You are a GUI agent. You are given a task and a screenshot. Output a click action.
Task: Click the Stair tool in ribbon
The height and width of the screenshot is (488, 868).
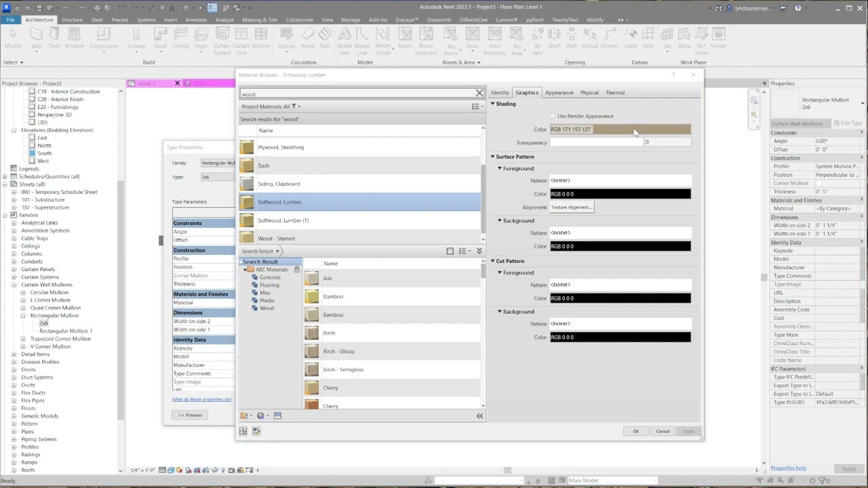(x=325, y=38)
